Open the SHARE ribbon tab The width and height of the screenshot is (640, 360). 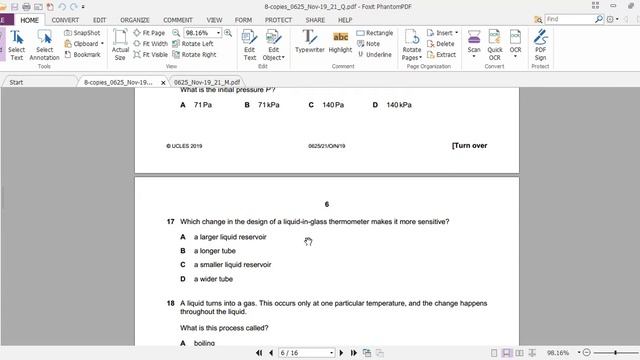point(316,20)
